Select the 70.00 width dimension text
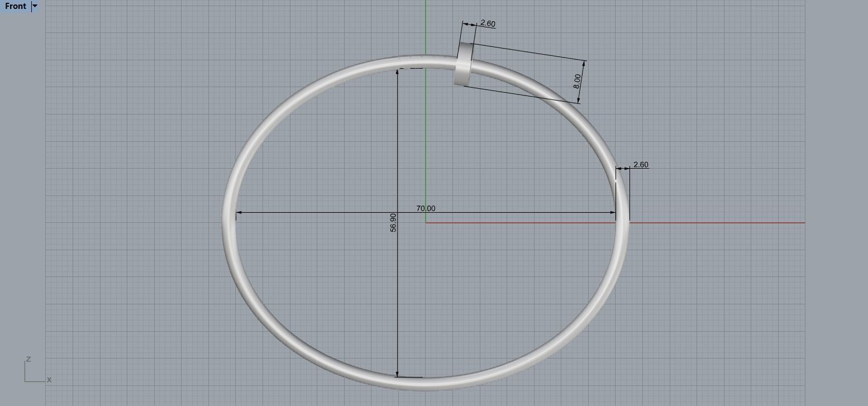Viewport: 868px width, 406px height. click(x=426, y=208)
